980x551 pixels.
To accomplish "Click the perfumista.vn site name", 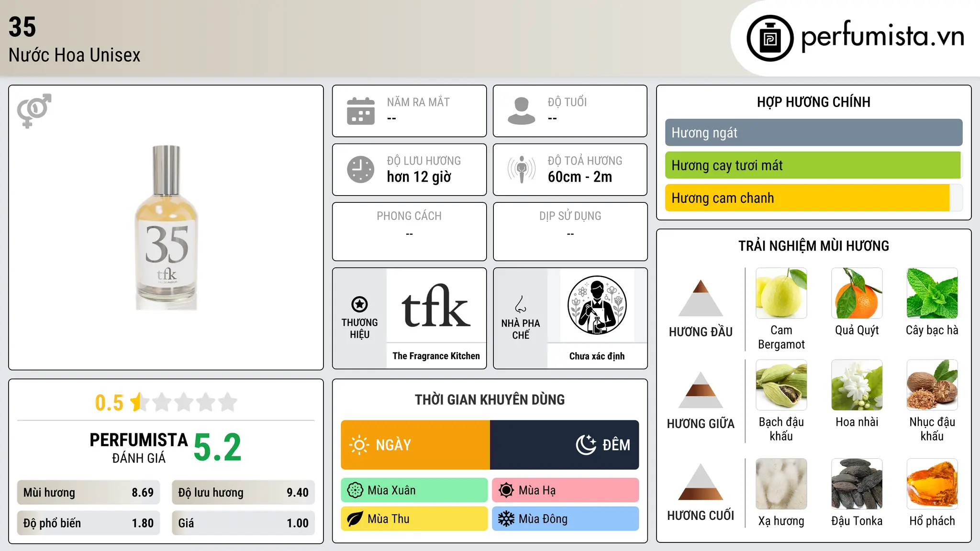I will (883, 36).
